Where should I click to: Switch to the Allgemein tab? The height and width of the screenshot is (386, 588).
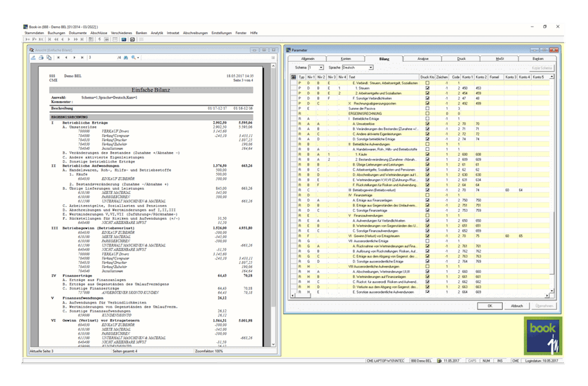307,58
